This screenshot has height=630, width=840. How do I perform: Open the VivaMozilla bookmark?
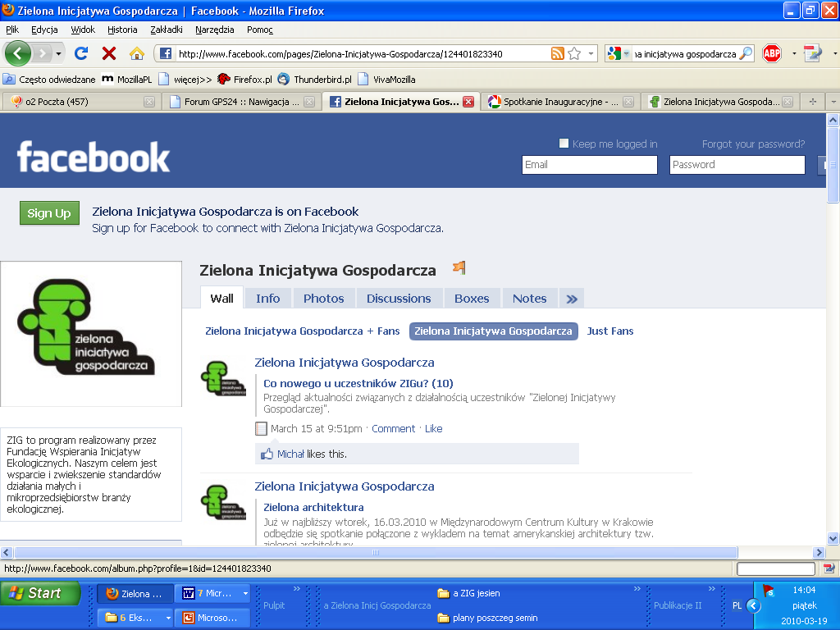387,80
